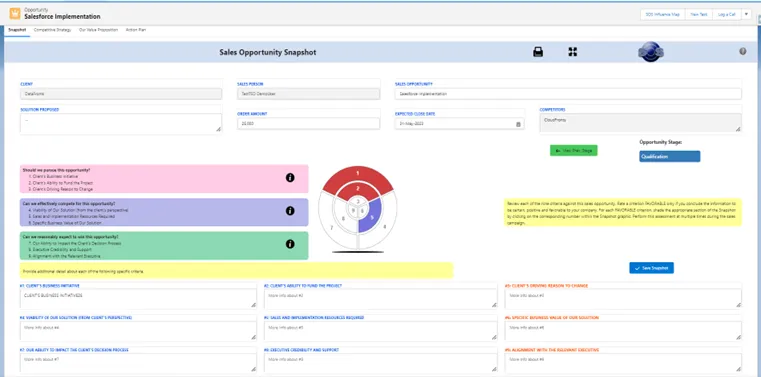Screen dimensions: 761x377
Task: Click the #3 Client's Driving Reason to Change text area
Action: click(x=623, y=298)
